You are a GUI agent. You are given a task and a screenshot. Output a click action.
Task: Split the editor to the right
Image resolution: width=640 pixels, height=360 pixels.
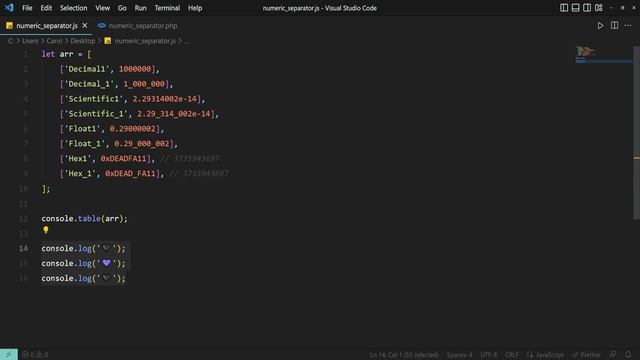[x=614, y=25]
